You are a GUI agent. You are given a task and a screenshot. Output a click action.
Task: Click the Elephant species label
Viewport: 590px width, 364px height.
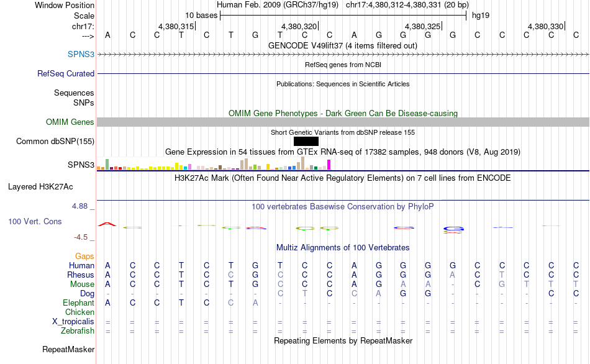pyautogui.click(x=79, y=303)
